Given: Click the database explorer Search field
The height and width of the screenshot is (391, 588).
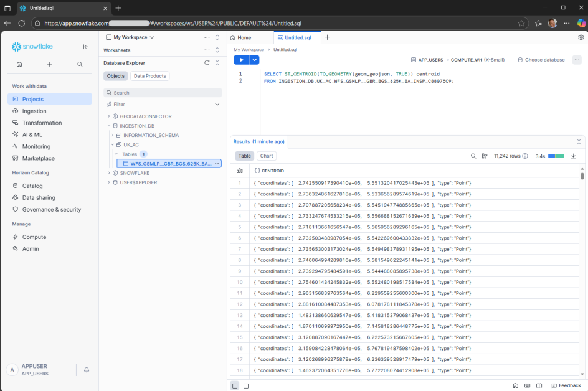Looking at the screenshot, I should [x=163, y=93].
